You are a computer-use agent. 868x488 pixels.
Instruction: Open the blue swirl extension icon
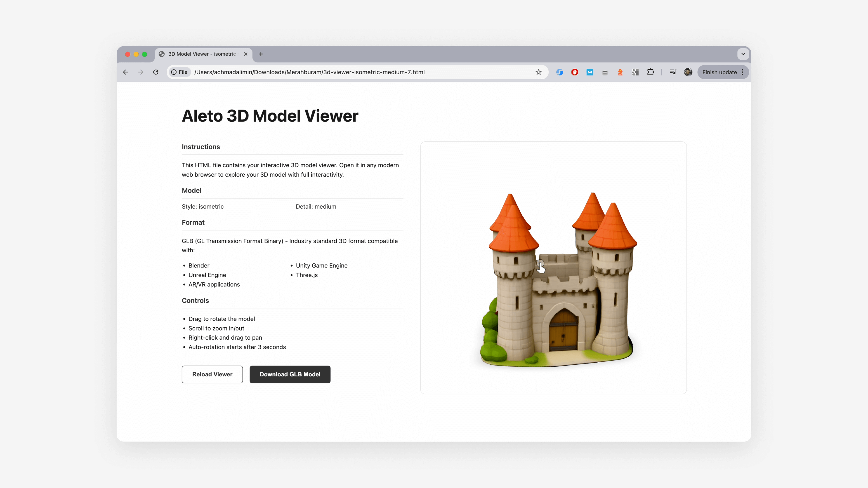559,72
